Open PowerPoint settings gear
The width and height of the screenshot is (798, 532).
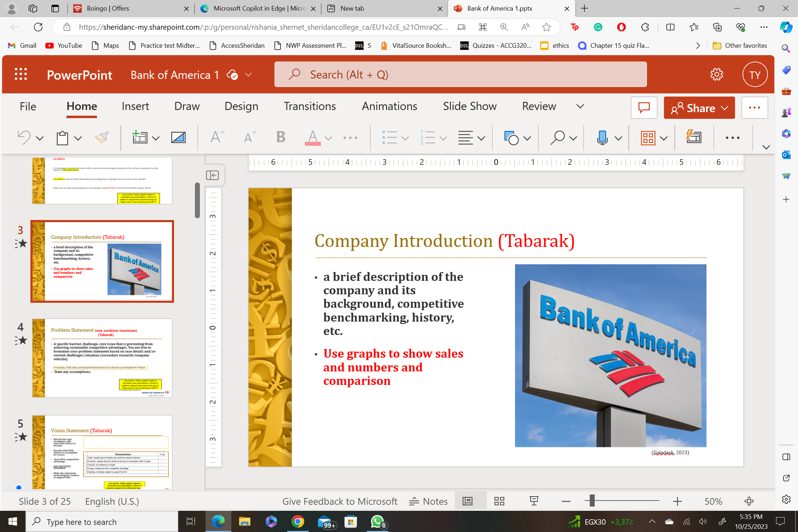point(717,74)
